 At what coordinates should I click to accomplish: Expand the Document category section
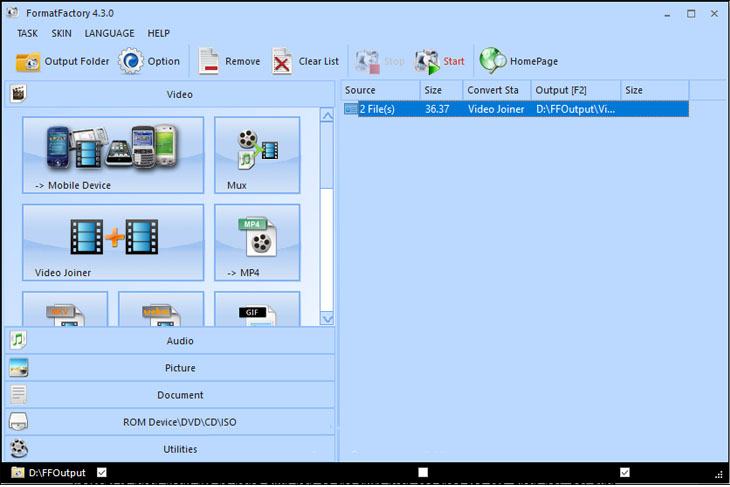(170, 395)
